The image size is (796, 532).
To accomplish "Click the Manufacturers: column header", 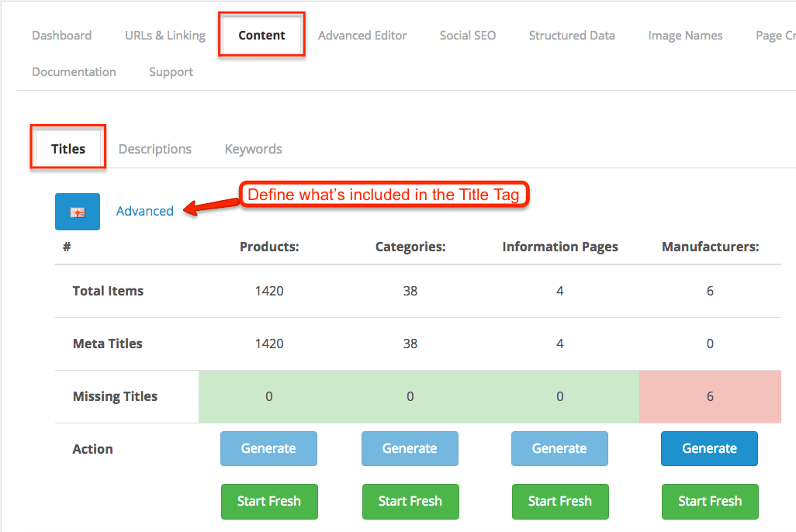I will [710, 247].
